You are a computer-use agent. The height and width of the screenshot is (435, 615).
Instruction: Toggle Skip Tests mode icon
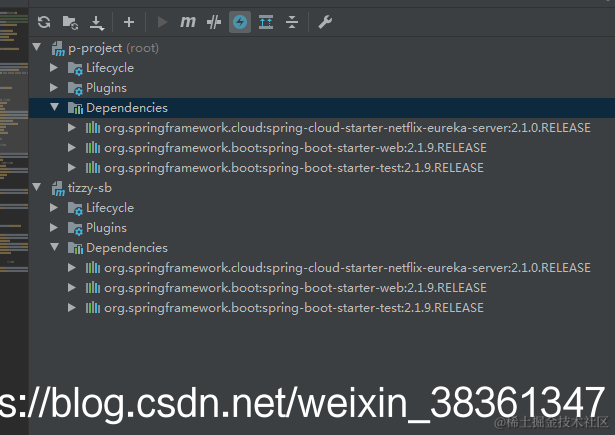pos(214,22)
